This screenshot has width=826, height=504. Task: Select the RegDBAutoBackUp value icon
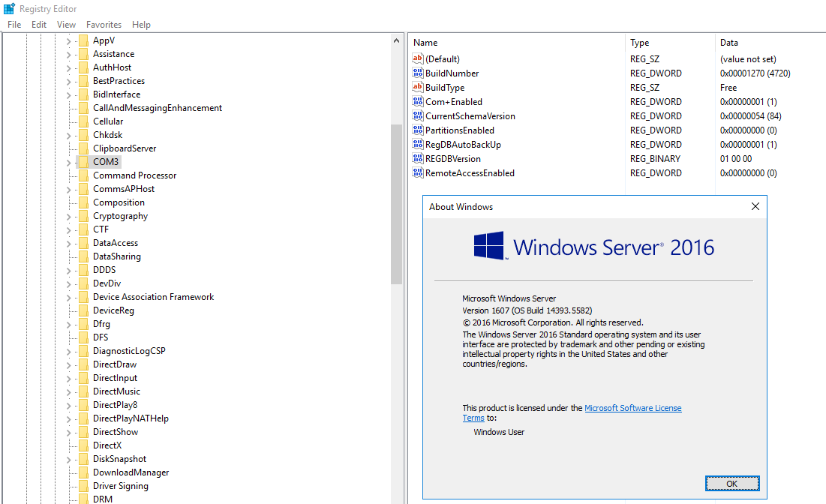pyautogui.click(x=418, y=144)
